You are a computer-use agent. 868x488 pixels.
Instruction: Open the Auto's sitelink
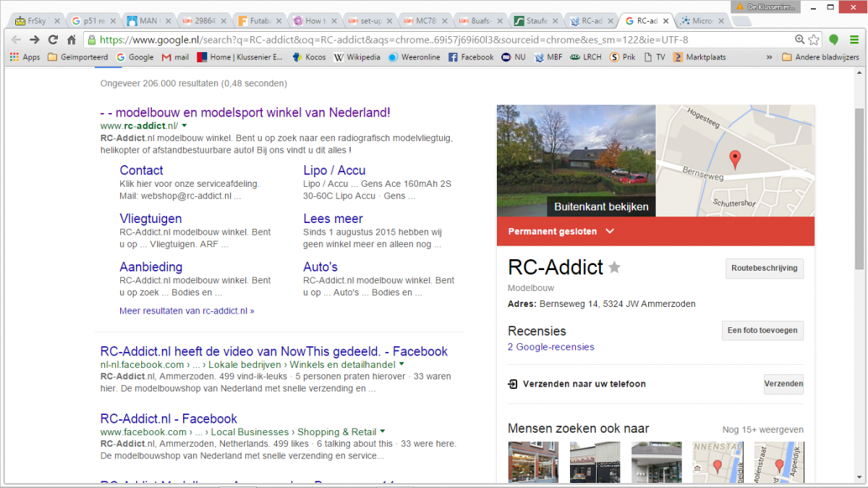click(x=320, y=267)
